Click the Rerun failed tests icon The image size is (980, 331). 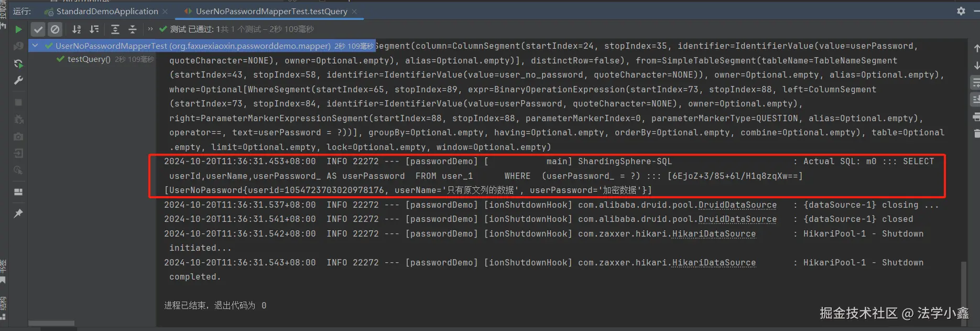point(18,47)
